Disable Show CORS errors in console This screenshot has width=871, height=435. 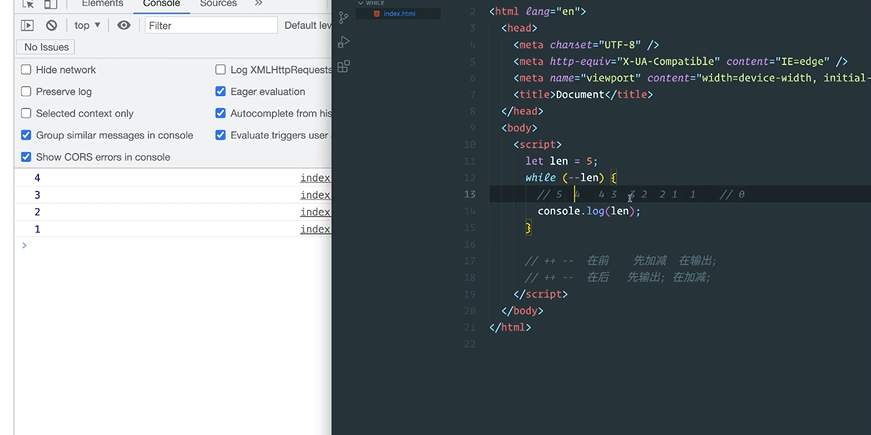[x=26, y=157]
